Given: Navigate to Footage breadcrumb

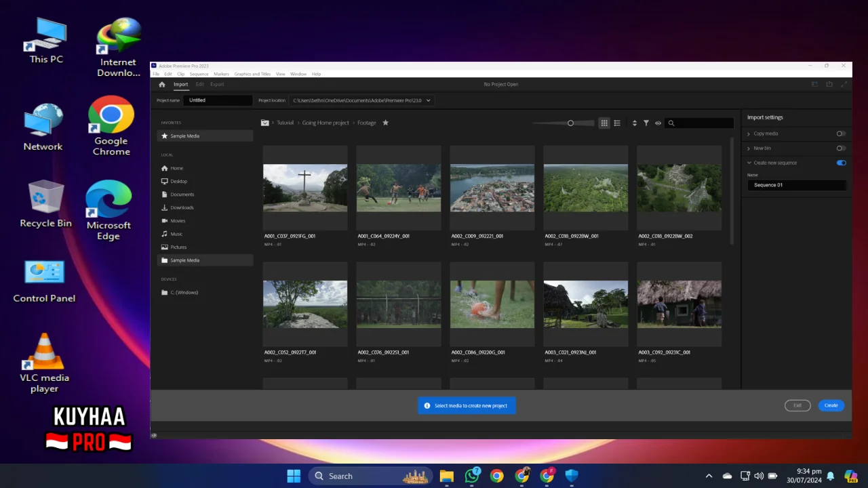Looking at the screenshot, I should tap(367, 123).
